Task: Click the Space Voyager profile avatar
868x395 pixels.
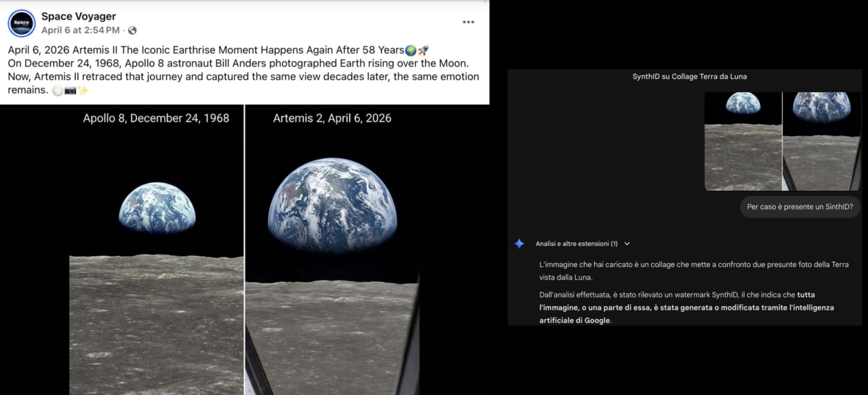Action: 22,23
